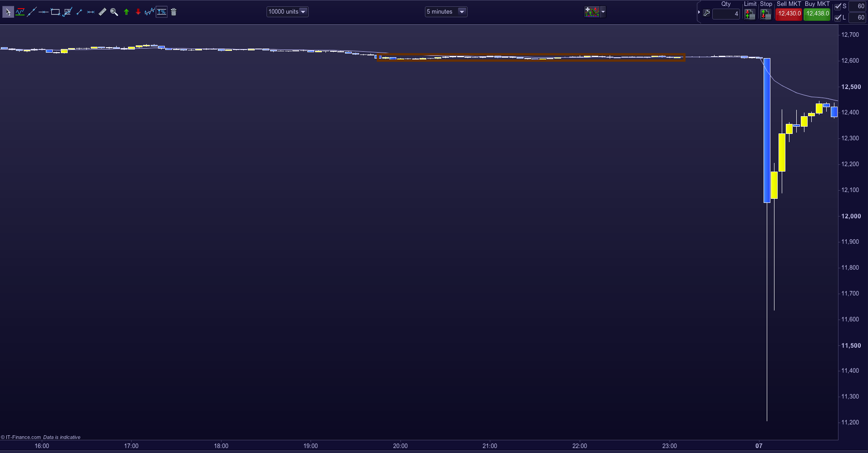
Task: Select the green up arrow marker tool
Action: pos(126,12)
